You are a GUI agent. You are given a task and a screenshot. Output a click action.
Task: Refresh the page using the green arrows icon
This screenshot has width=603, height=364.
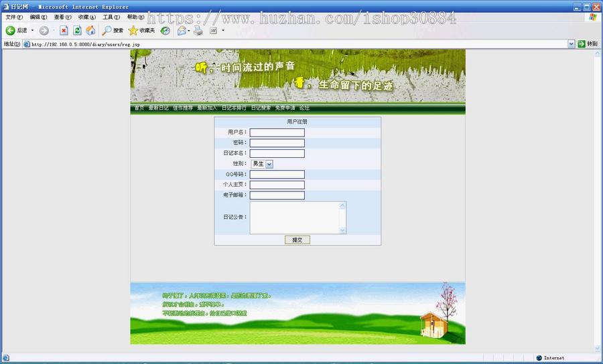[x=77, y=30]
